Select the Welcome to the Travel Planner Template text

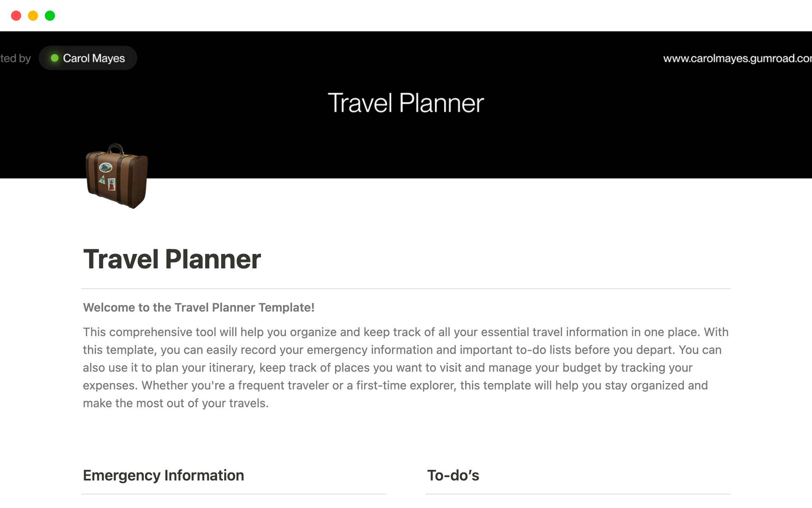tap(198, 307)
